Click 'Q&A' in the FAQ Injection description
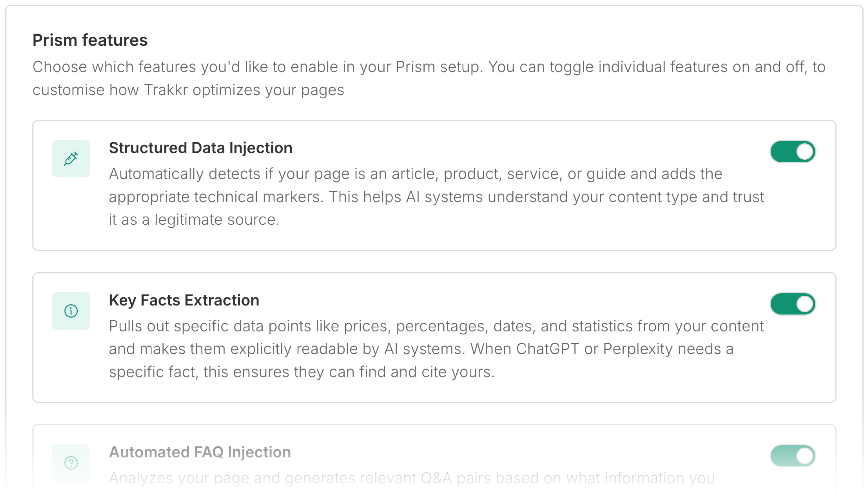 pos(436,478)
